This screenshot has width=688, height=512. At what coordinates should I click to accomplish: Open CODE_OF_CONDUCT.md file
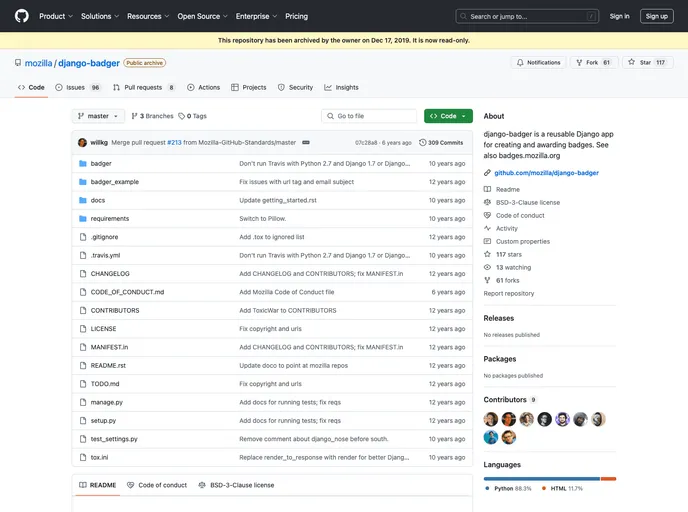pos(127,292)
